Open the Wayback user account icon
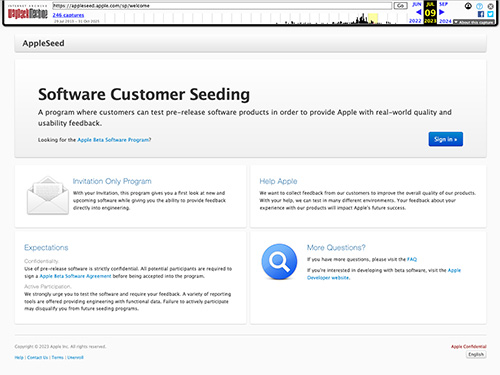 pyautogui.click(x=468, y=6)
